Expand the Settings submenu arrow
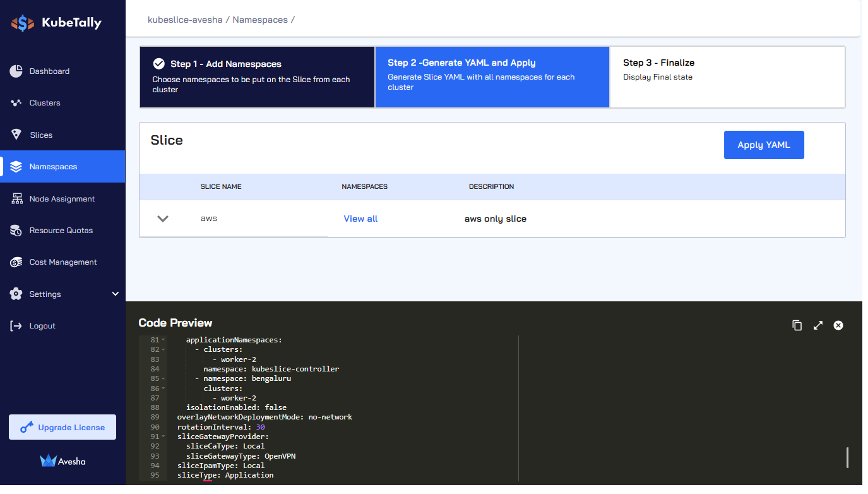This screenshot has height=494, width=868. 116,294
